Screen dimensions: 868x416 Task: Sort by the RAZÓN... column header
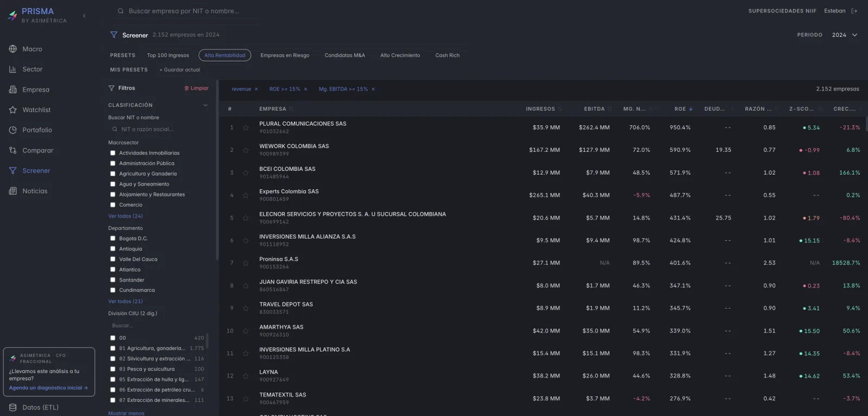coord(761,109)
